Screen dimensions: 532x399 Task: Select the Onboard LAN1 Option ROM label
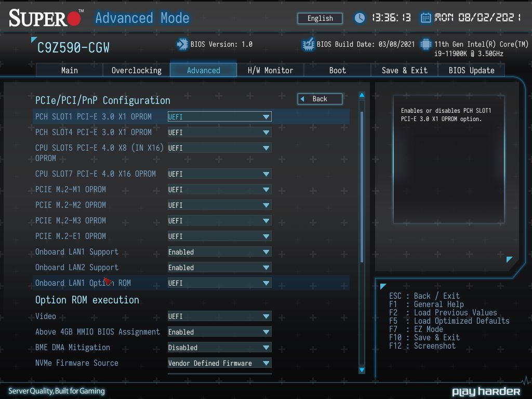click(x=83, y=283)
